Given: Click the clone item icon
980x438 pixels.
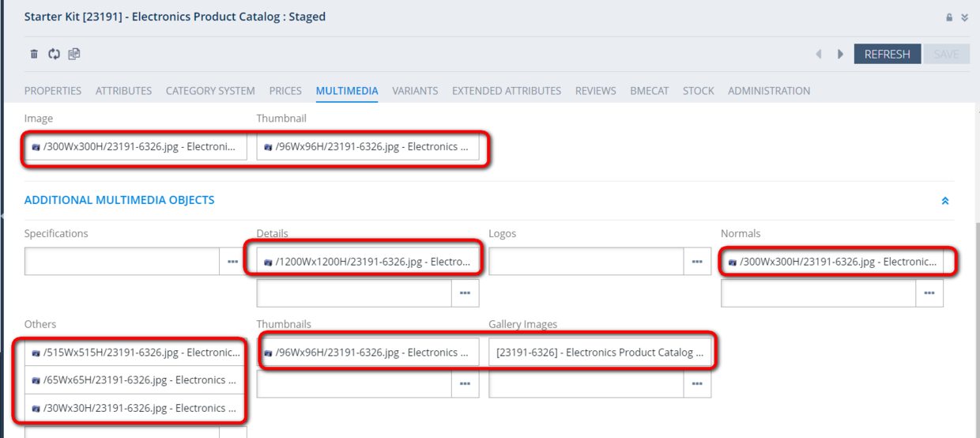Looking at the screenshot, I should (x=74, y=55).
